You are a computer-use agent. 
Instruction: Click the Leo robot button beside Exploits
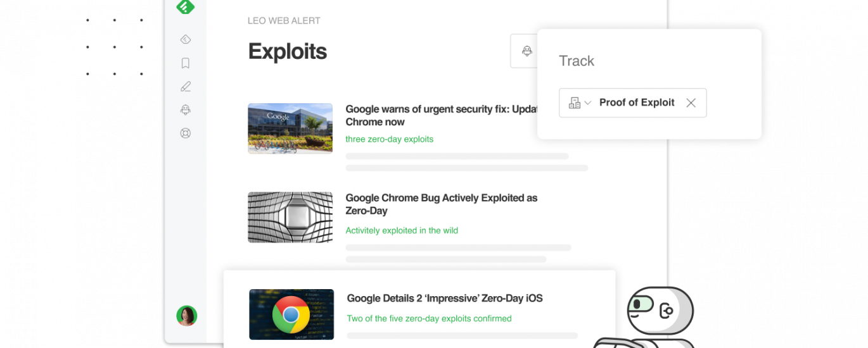click(526, 51)
